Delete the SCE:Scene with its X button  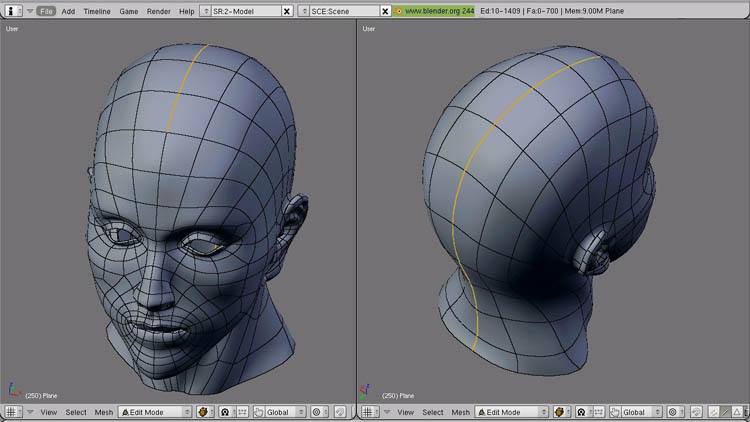(385, 11)
